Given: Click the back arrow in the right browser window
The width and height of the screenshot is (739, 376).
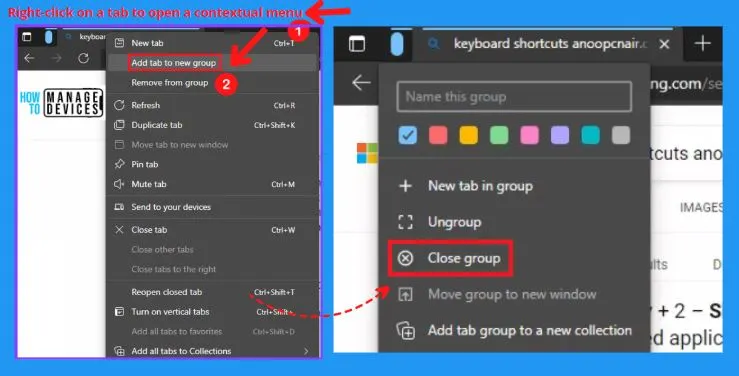Looking at the screenshot, I should point(361,82).
